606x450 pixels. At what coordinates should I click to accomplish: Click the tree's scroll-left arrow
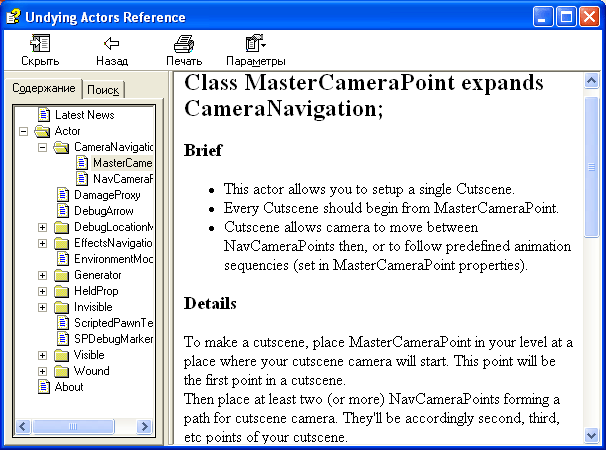[22, 426]
